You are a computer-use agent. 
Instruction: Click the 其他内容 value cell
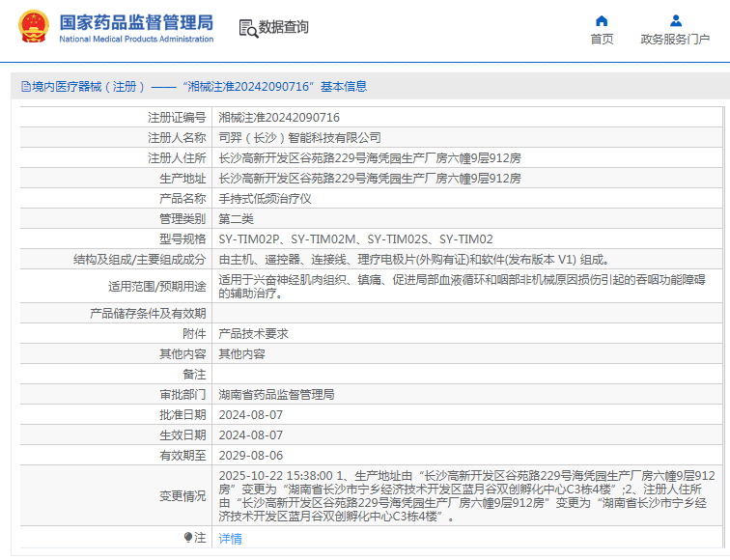coord(241,354)
